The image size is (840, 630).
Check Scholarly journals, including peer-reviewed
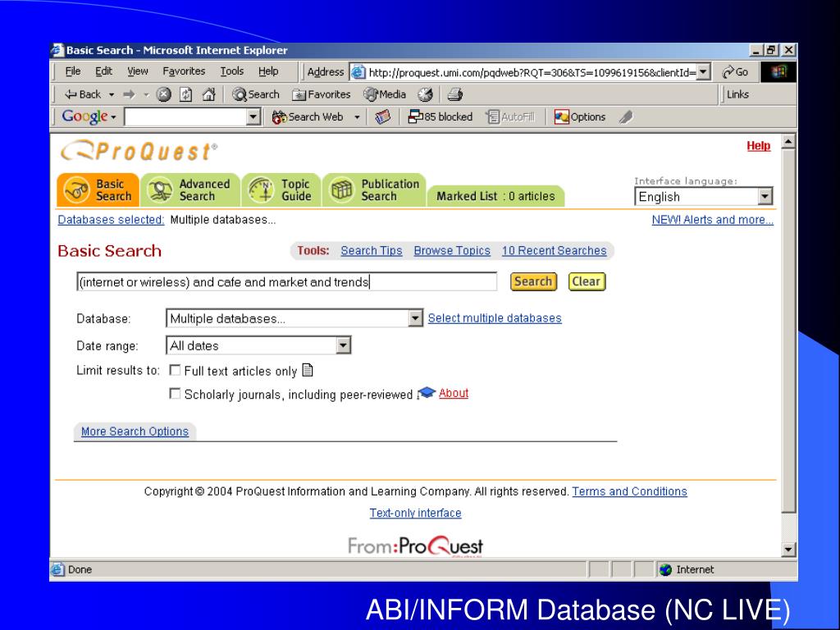coord(175,394)
